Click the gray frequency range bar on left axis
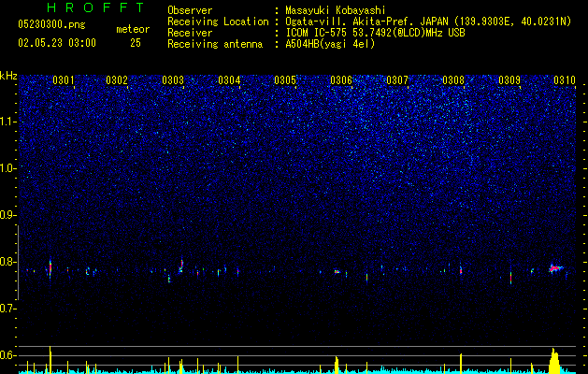The height and width of the screenshot is (374, 588). point(18,262)
